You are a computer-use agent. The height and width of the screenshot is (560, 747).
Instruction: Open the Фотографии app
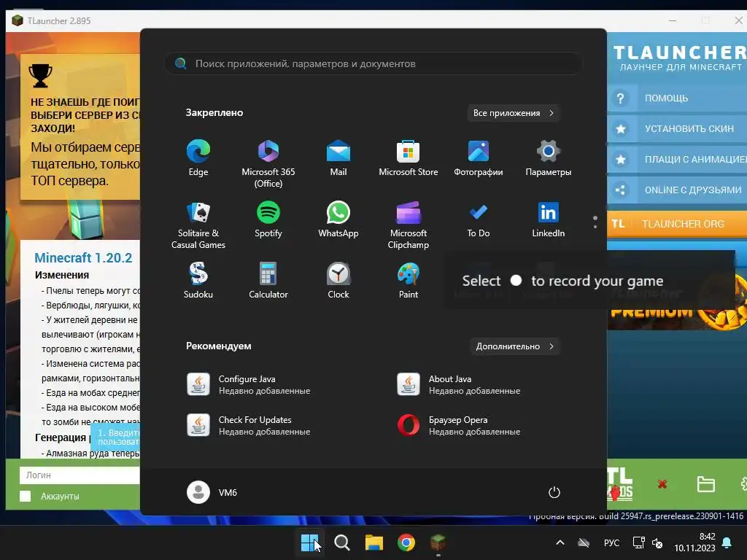(479, 157)
